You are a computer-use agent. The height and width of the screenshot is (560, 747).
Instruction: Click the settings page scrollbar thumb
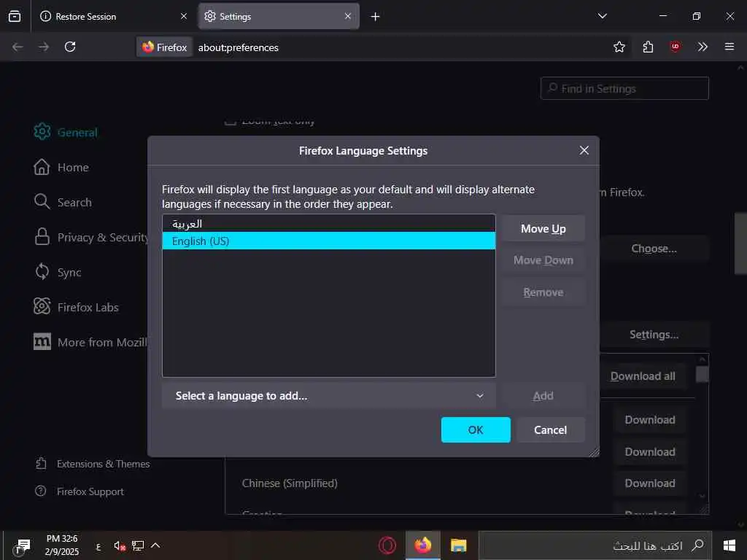740,243
